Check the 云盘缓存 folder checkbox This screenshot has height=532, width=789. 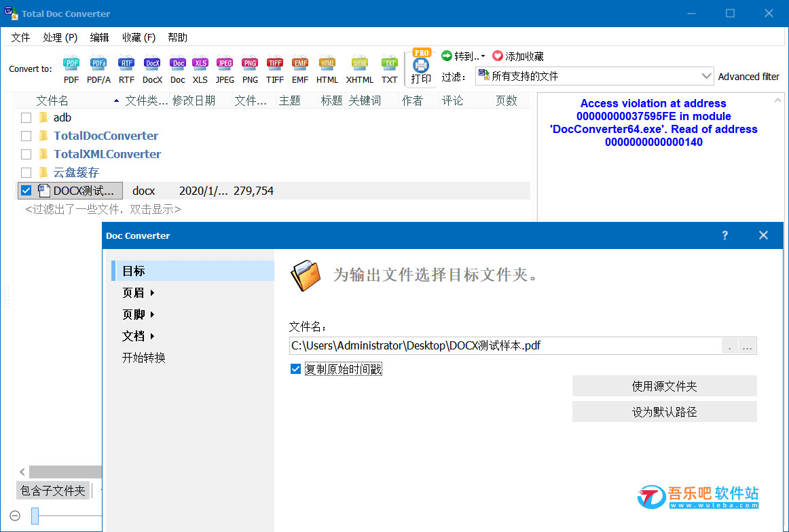pos(26,172)
